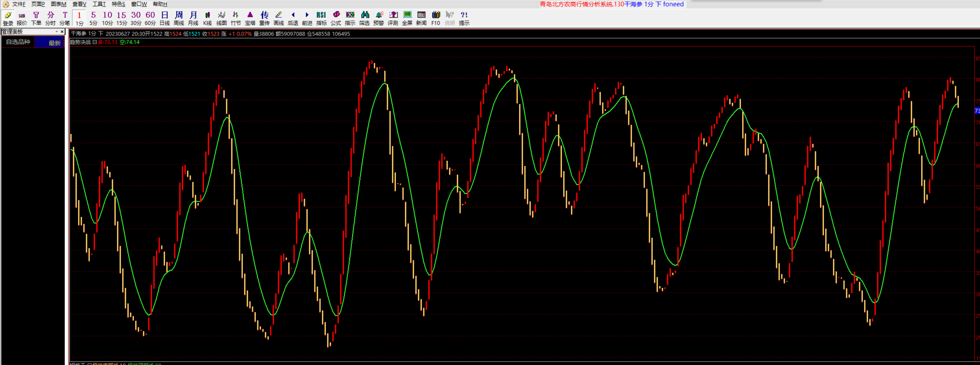
Task: Open the 窗口W menu
Action: 139,4
